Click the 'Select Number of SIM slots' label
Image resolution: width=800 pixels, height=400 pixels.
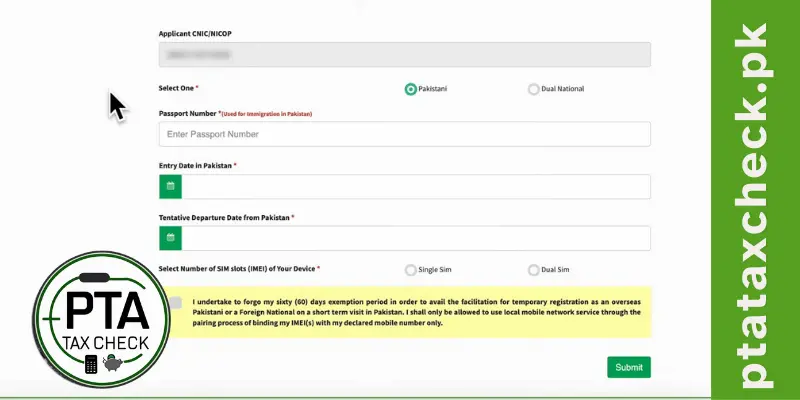click(x=237, y=268)
